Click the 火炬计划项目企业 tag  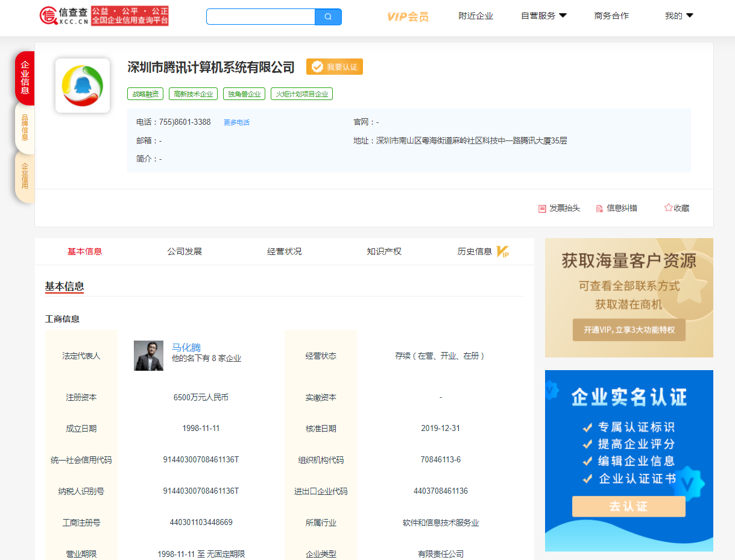[301, 94]
